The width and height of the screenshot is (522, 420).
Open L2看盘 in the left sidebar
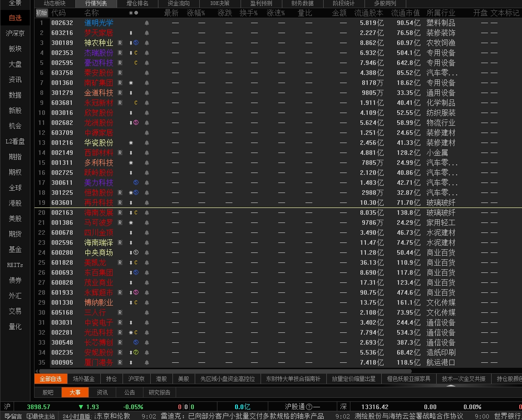pyautogui.click(x=15, y=142)
